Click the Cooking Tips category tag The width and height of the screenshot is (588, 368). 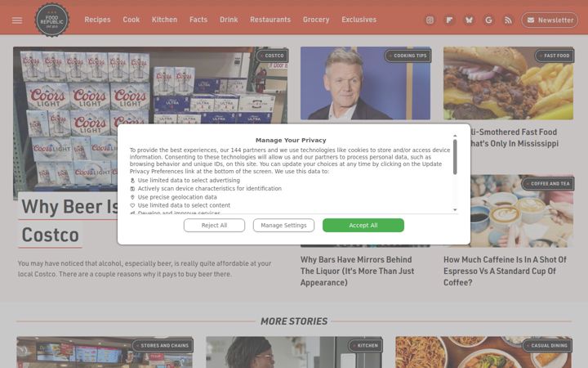pyautogui.click(x=408, y=56)
